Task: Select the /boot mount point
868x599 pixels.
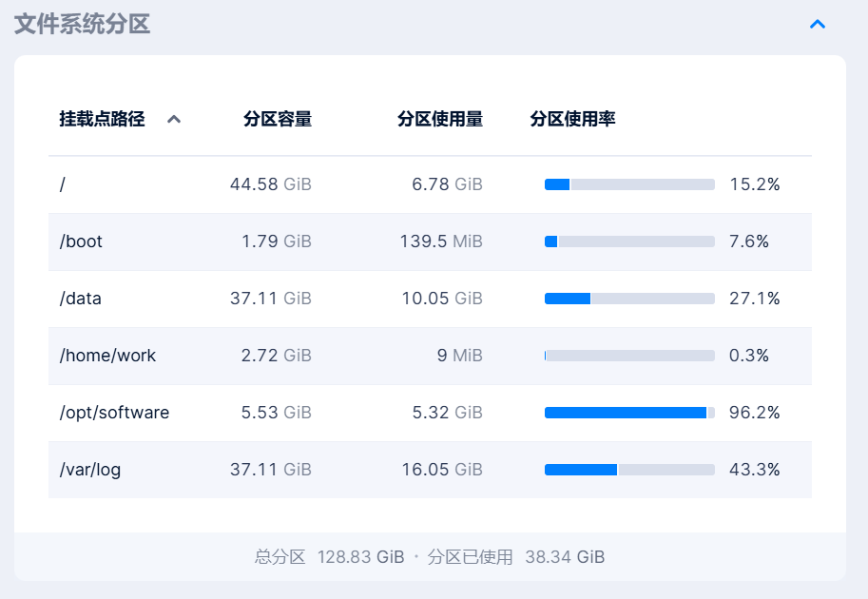Action: click(81, 242)
